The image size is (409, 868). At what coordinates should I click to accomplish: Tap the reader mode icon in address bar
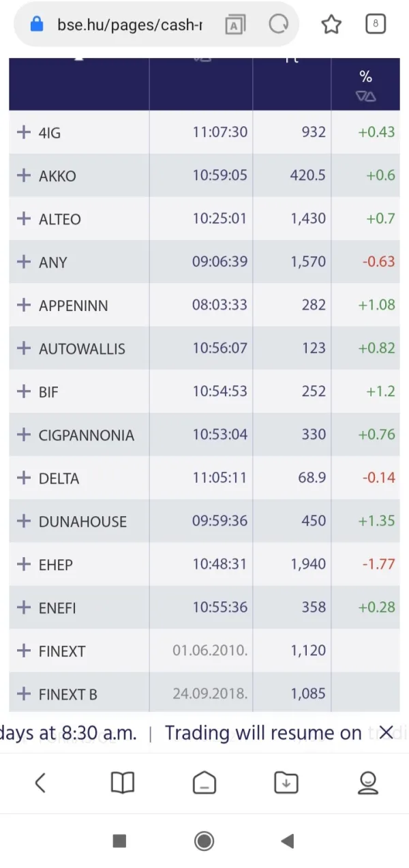pos(235,25)
